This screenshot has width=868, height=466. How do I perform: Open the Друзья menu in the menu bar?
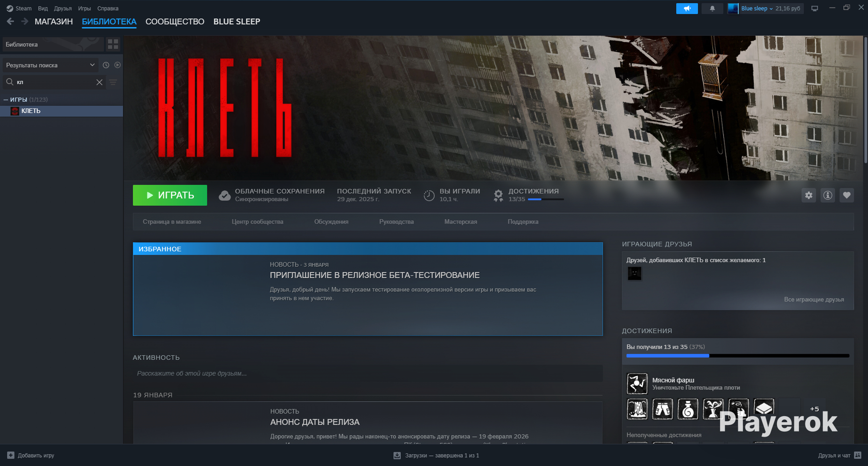63,8
